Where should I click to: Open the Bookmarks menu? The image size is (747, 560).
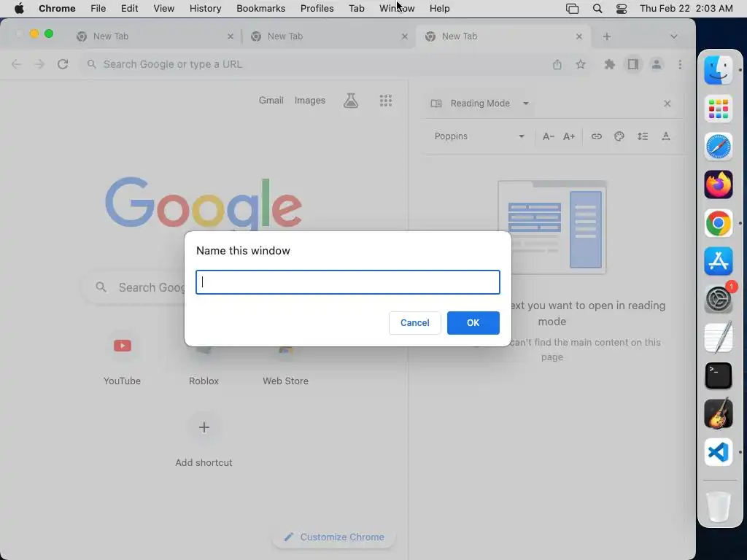pyautogui.click(x=260, y=9)
